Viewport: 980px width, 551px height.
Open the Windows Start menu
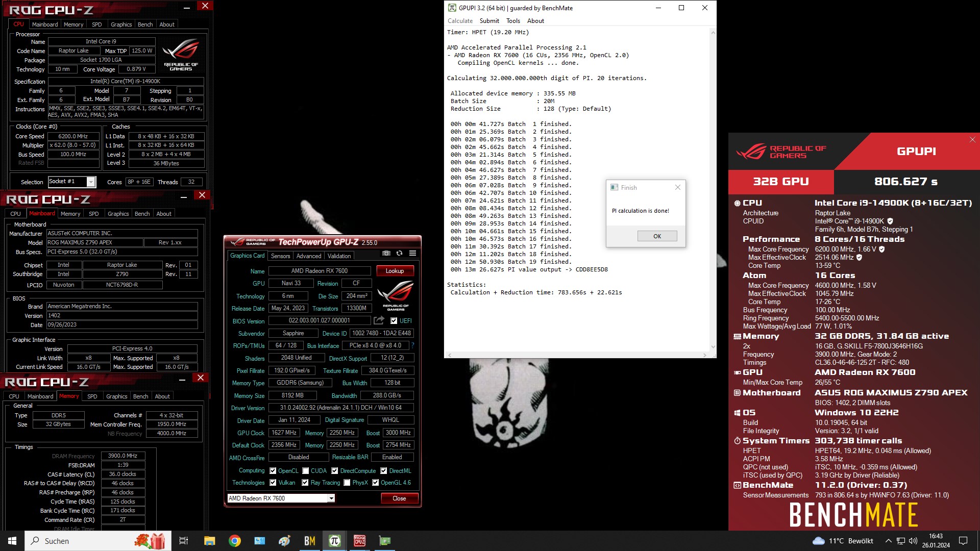click(12, 541)
